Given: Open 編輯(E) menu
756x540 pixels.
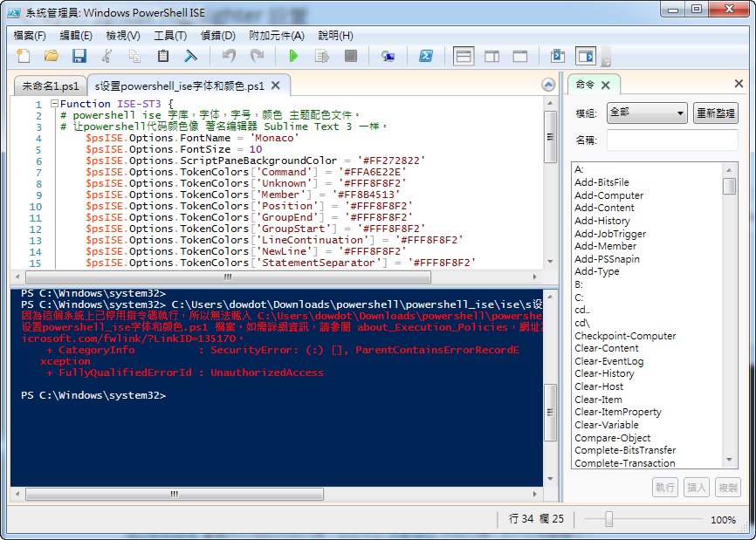Looking at the screenshot, I should (x=76, y=36).
